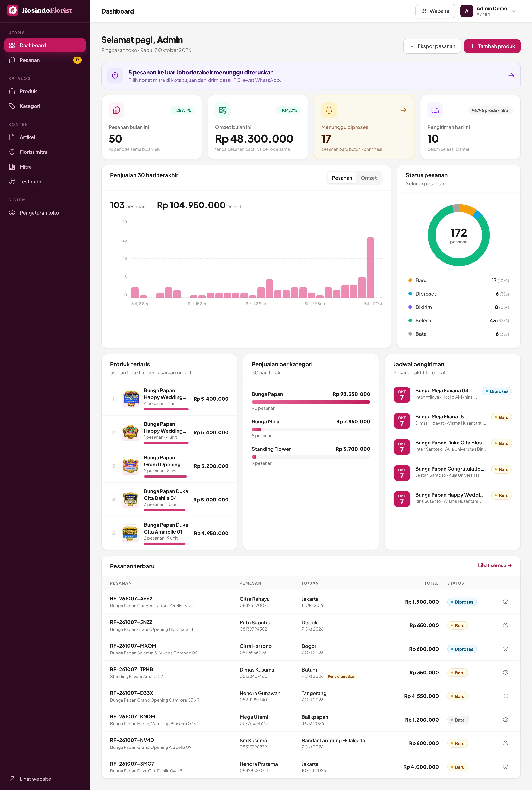The image size is (532, 790).
Task: Click the money icon on the Omzet bulan ini card
Action: click(x=223, y=110)
